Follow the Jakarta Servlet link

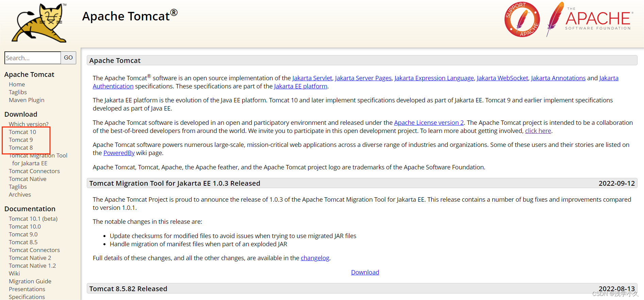point(312,78)
